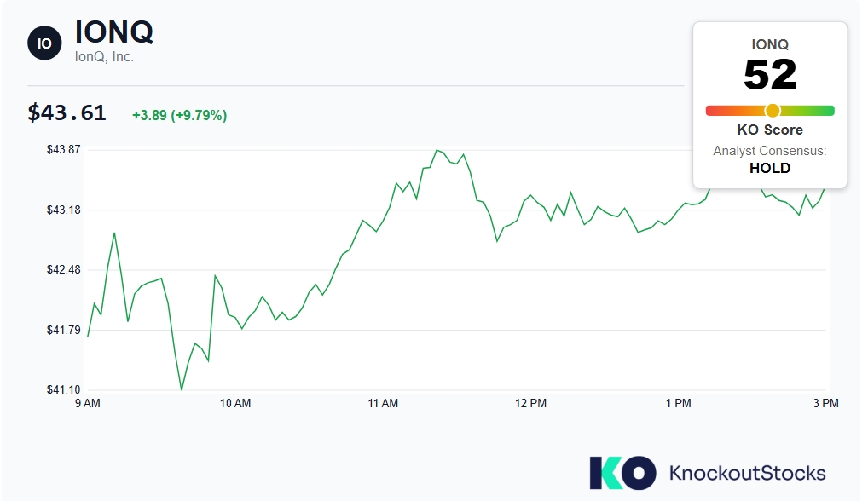Click the Analyst Consensus label

click(x=769, y=151)
